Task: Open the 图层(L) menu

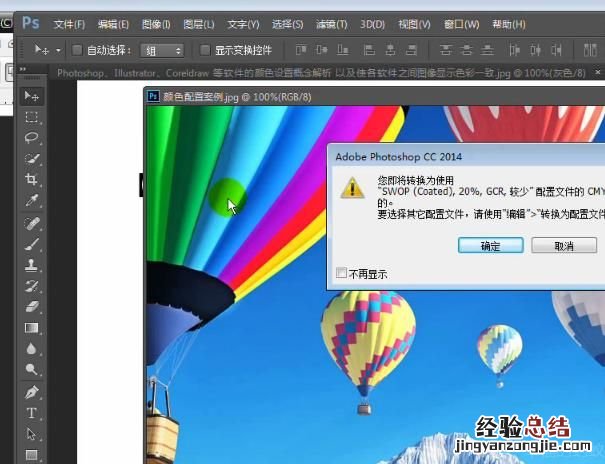Action: [x=198, y=25]
